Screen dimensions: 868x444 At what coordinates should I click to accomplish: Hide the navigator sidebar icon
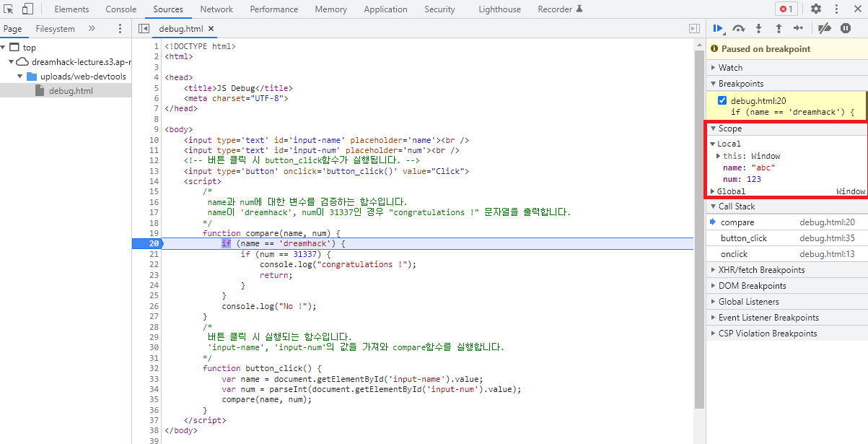pyautogui.click(x=144, y=29)
